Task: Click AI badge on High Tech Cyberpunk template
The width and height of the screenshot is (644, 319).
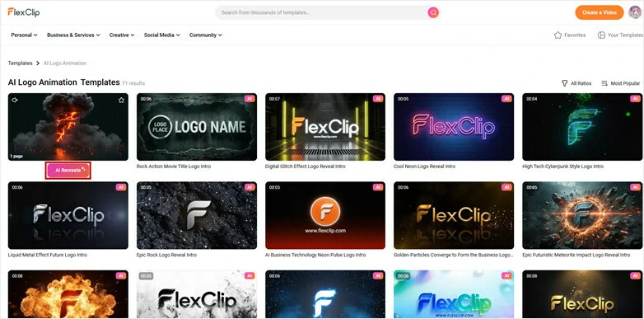Action: (x=636, y=99)
